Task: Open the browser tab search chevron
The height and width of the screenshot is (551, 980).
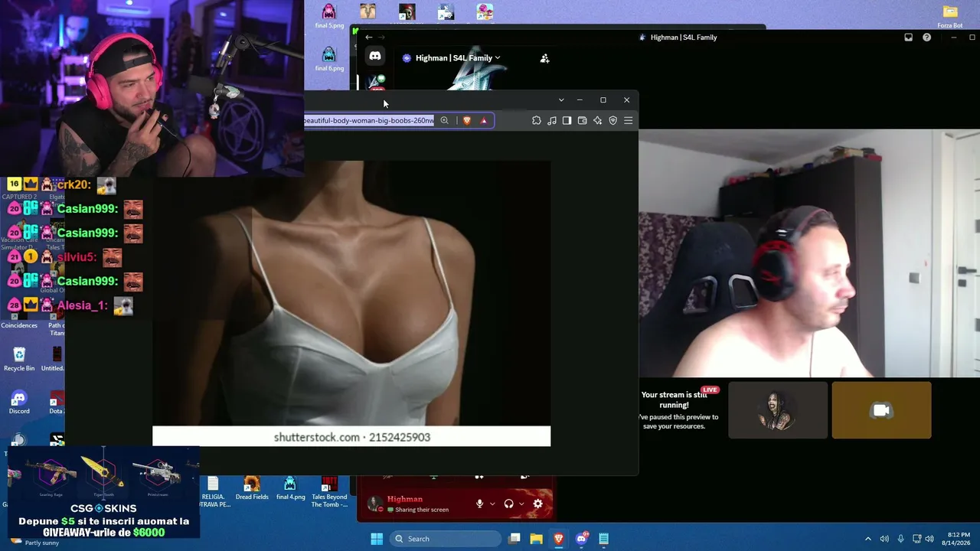Action: point(561,100)
